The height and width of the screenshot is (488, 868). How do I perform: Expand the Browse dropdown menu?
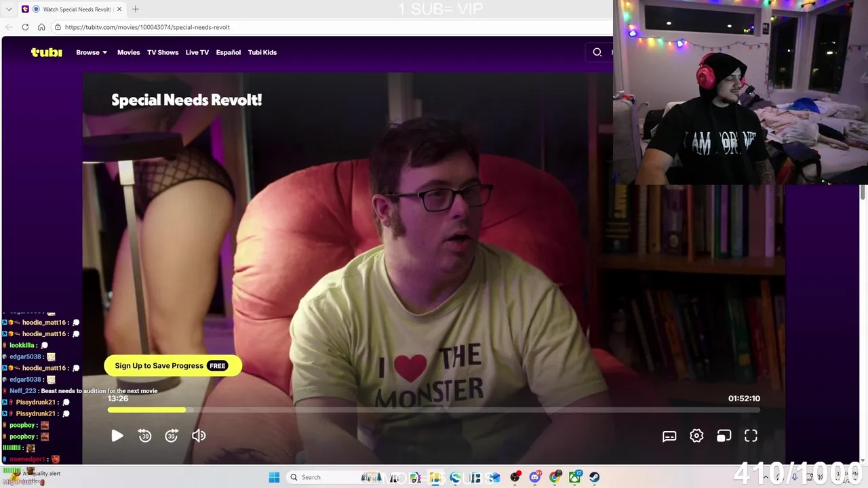92,52
